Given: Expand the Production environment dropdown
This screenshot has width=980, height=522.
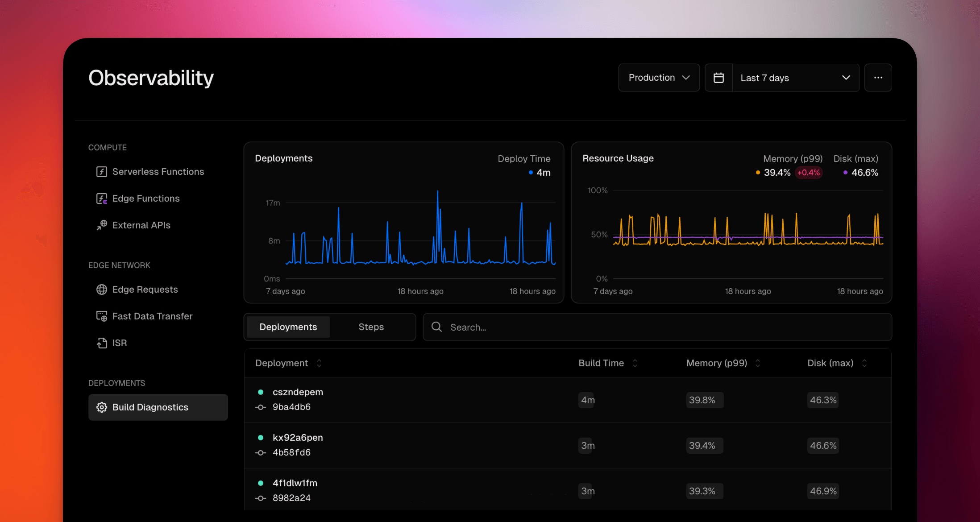Looking at the screenshot, I should 659,78.
